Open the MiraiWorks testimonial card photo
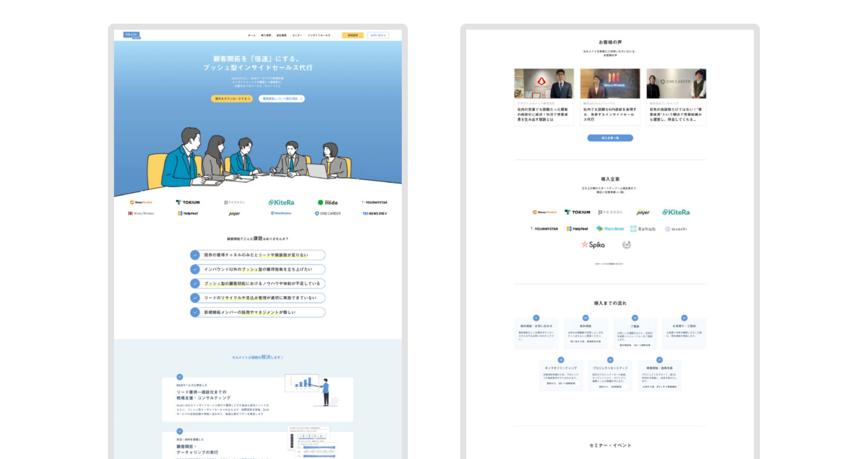This screenshot has width=868, height=459. click(x=610, y=84)
